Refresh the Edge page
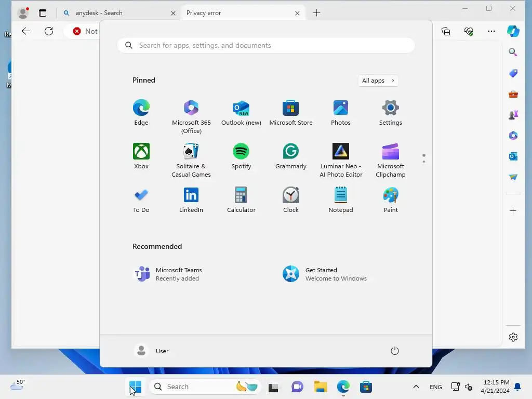The height and width of the screenshot is (399, 532). [49, 31]
